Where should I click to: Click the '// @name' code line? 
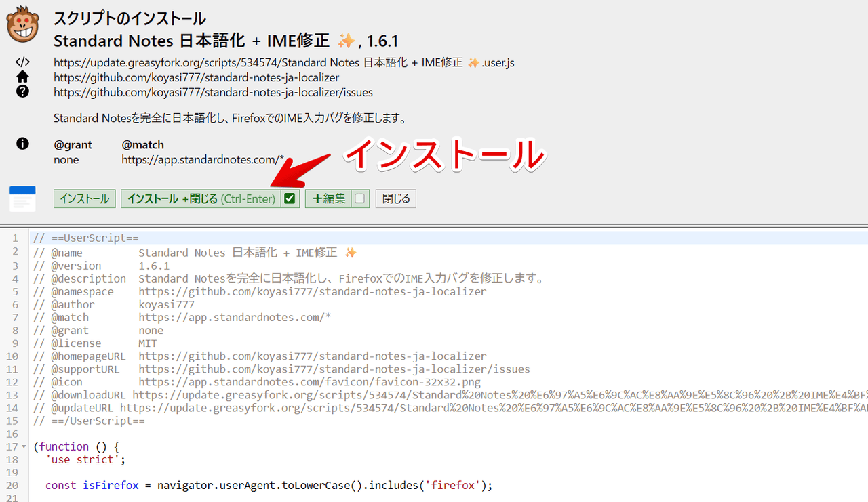click(195, 253)
